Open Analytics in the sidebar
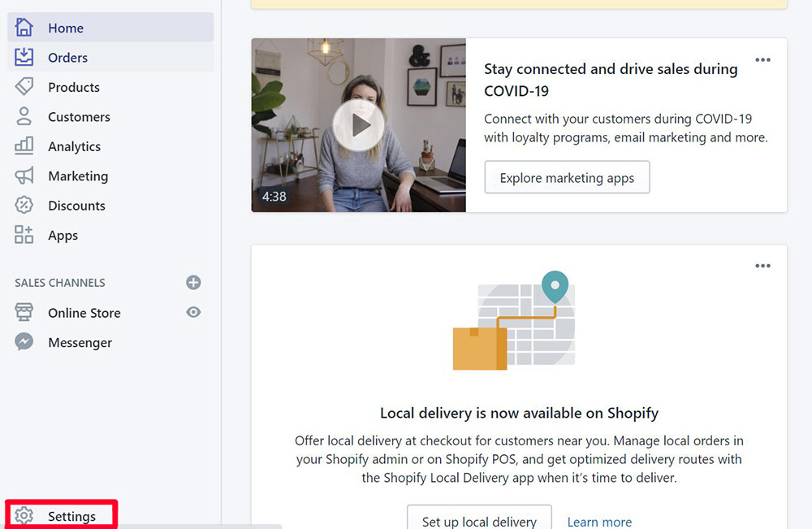Image resolution: width=812 pixels, height=529 pixels. 110,145
